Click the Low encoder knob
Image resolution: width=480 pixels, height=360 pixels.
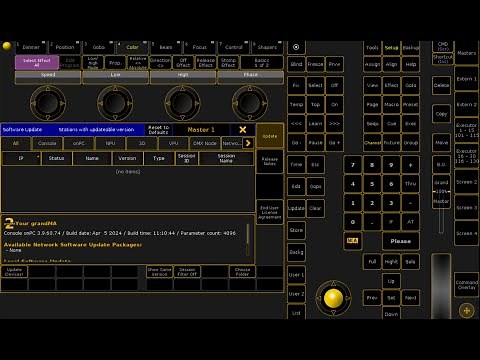(x=115, y=103)
